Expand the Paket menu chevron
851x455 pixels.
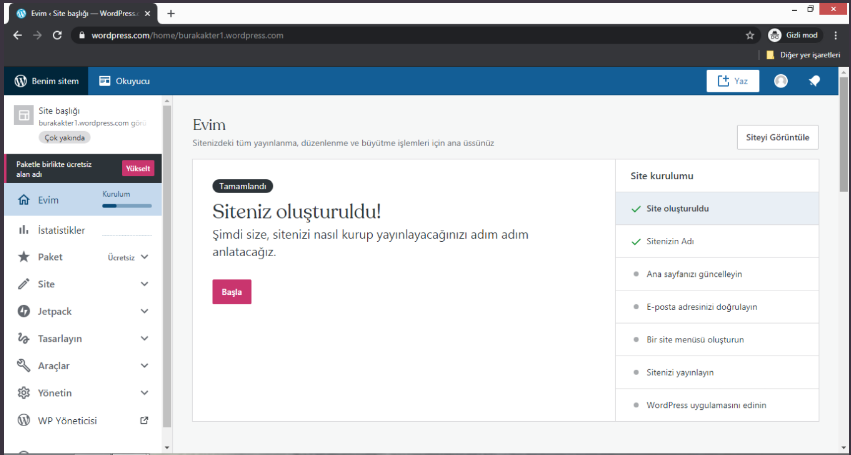(145, 257)
